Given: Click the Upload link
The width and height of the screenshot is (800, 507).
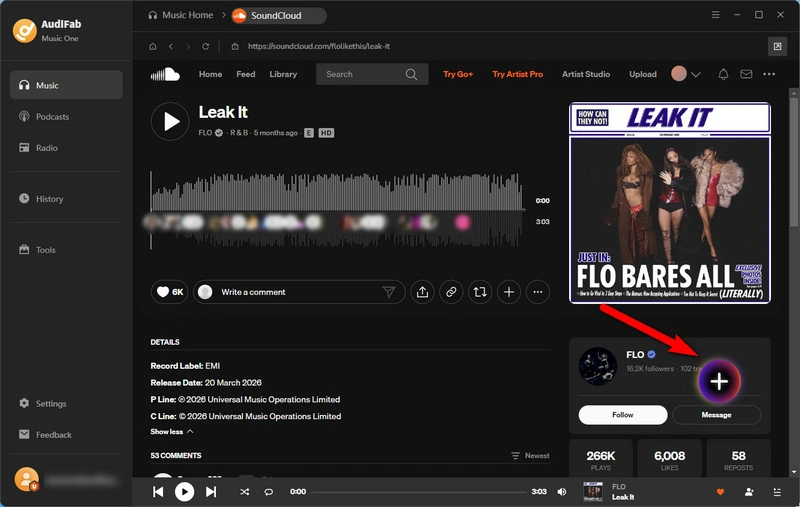Looking at the screenshot, I should click(x=643, y=74).
